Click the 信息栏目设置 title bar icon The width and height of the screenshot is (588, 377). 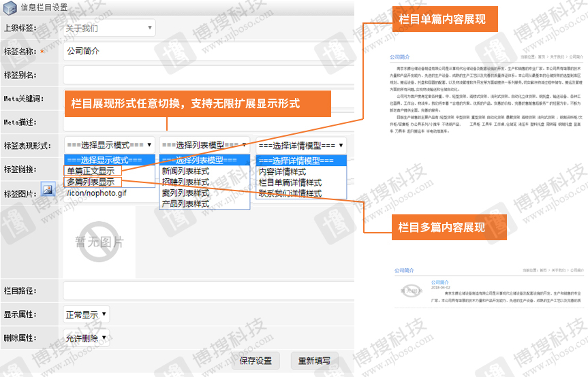(11, 7)
